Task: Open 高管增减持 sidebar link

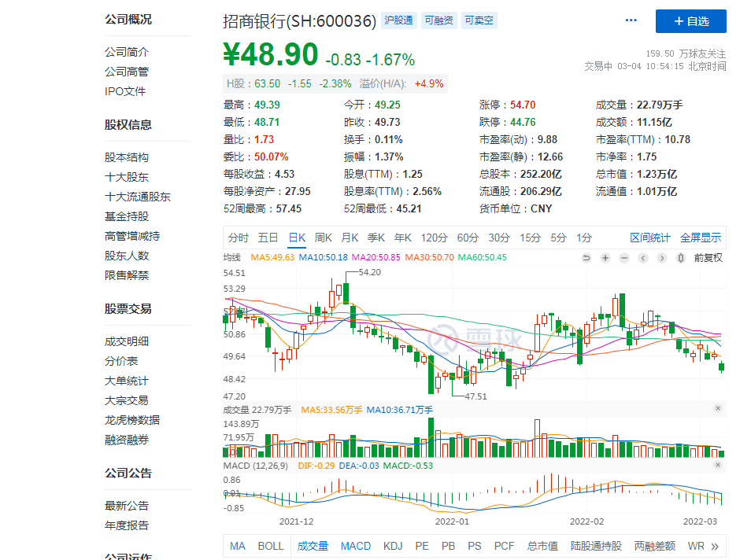Action: [x=132, y=236]
